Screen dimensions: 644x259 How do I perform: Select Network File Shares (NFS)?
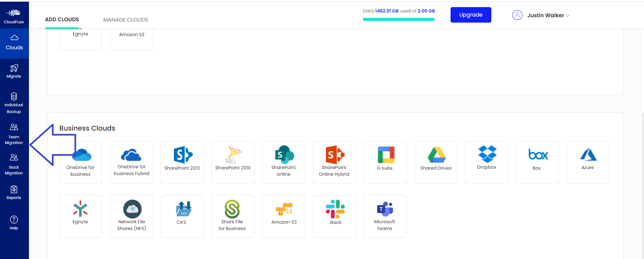(131, 216)
